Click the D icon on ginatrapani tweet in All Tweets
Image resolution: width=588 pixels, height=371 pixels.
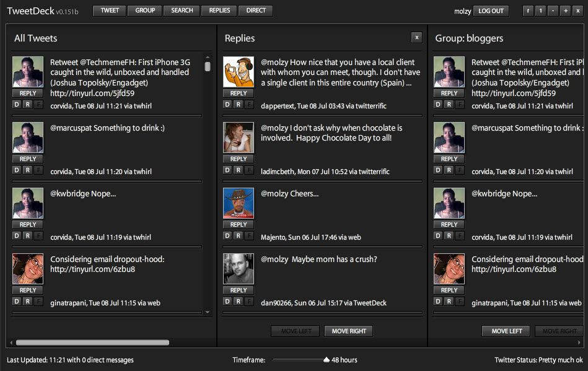(x=17, y=301)
